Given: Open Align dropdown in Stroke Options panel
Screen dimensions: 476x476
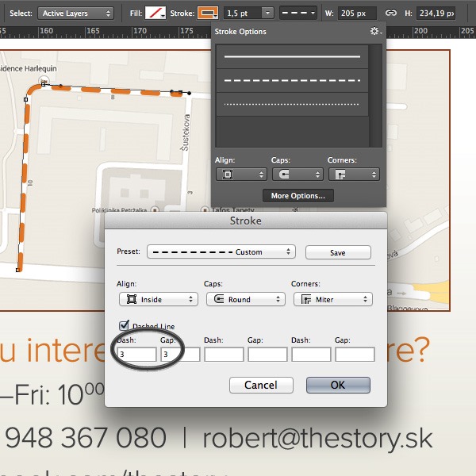Looking at the screenshot, I should tap(240, 175).
